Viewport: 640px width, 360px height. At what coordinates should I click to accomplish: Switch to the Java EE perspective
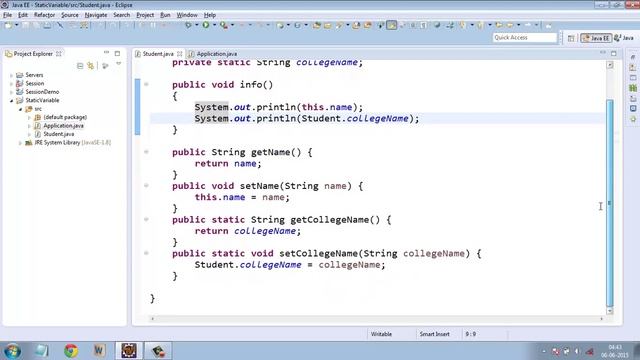coord(596,38)
